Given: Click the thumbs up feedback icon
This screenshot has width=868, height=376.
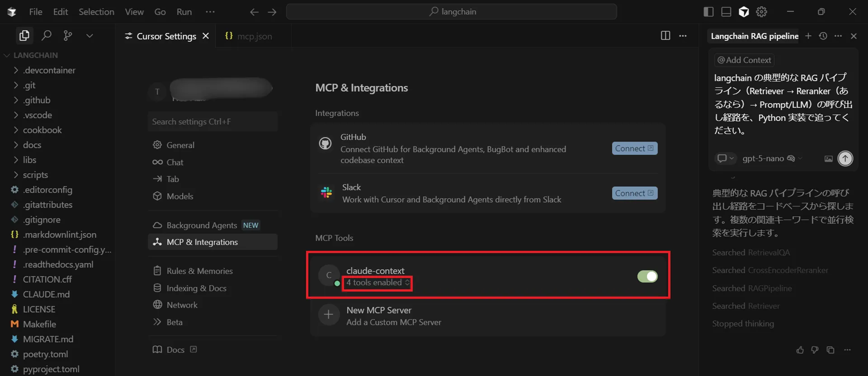Looking at the screenshot, I should (800, 350).
